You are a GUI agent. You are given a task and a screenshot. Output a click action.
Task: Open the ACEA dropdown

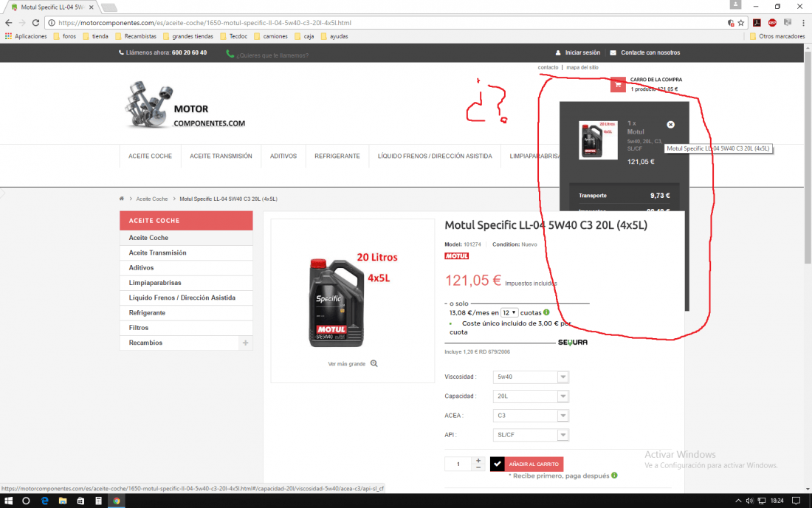(x=531, y=415)
